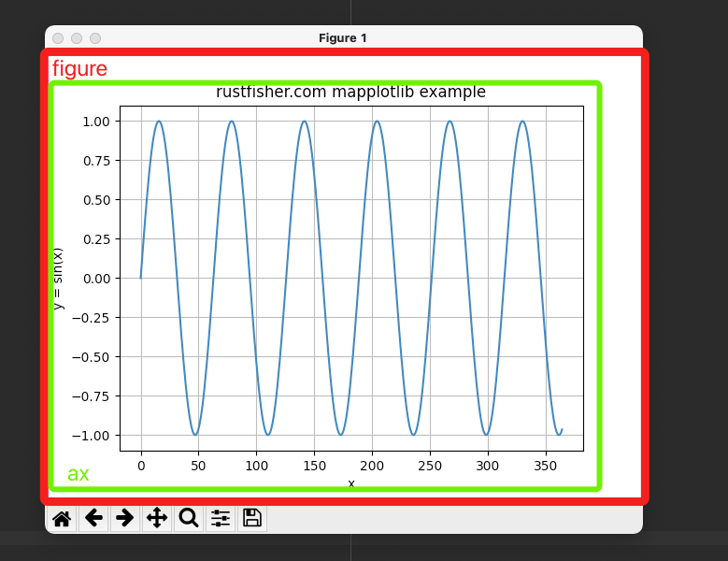Viewport: 728px width, 561px height.
Task: Click the red "figure" annotation text
Action: pyautogui.click(x=79, y=69)
